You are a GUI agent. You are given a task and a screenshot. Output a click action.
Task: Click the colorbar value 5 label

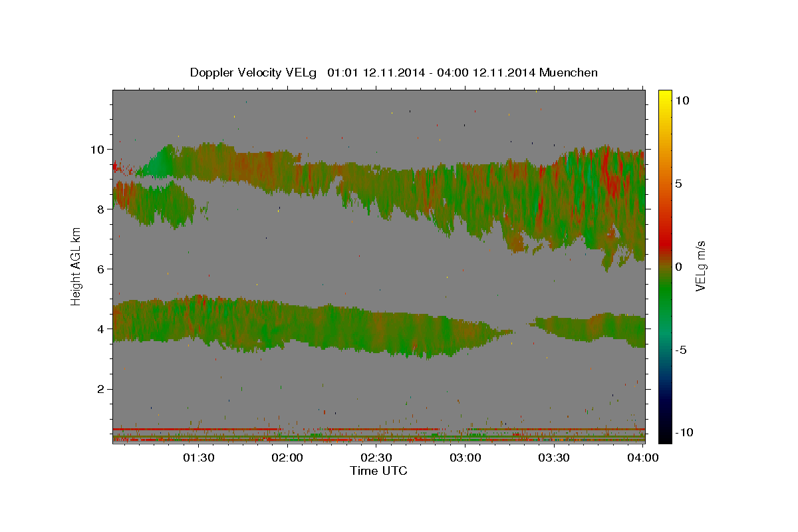[x=680, y=184]
